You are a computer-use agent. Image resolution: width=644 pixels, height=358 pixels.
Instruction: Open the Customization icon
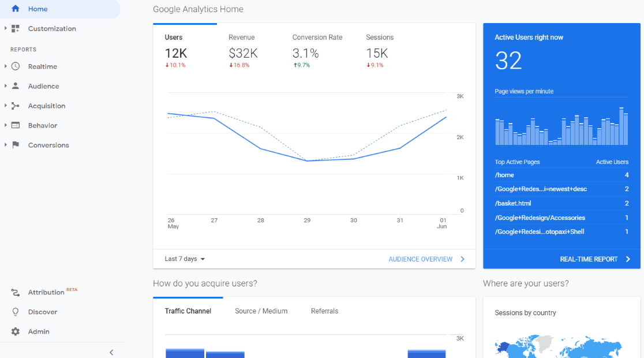[16, 28]
